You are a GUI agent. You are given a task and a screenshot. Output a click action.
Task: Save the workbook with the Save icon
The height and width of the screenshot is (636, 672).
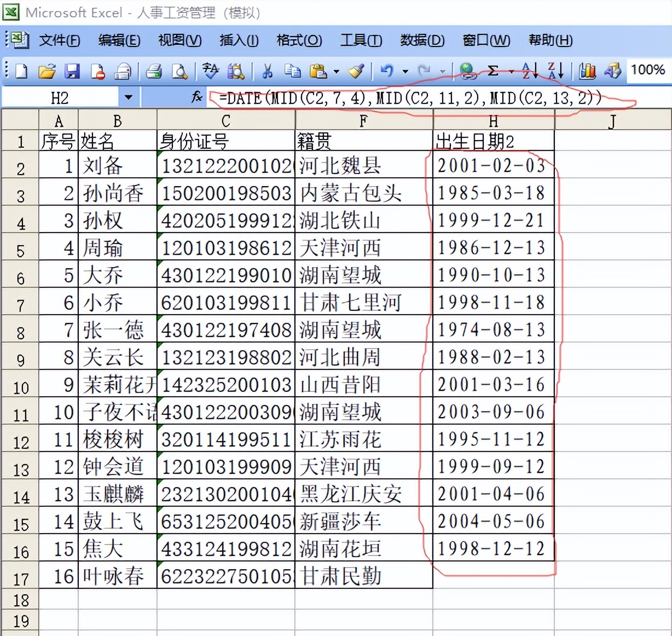click(72, 71)
